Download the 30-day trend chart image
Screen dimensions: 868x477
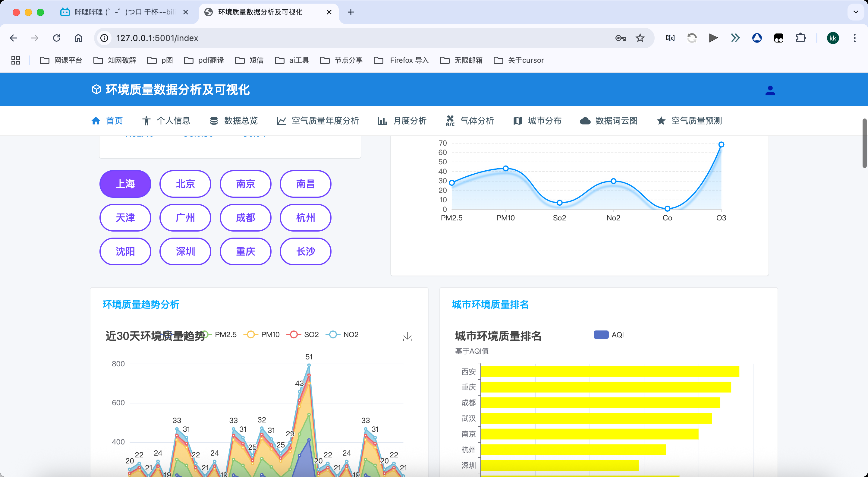click(x=407, y=336)
